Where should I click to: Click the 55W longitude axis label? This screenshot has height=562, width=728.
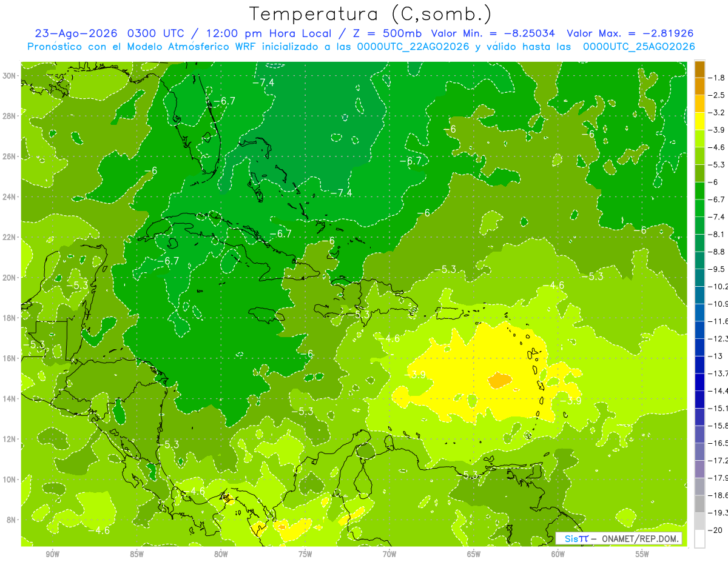pos(642,554)
